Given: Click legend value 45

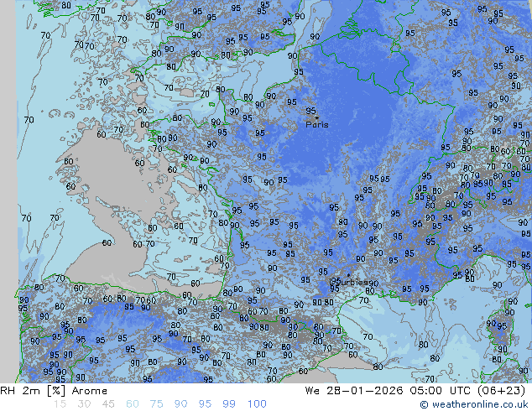Looking at the screenshot, I should tap(108, 404).
